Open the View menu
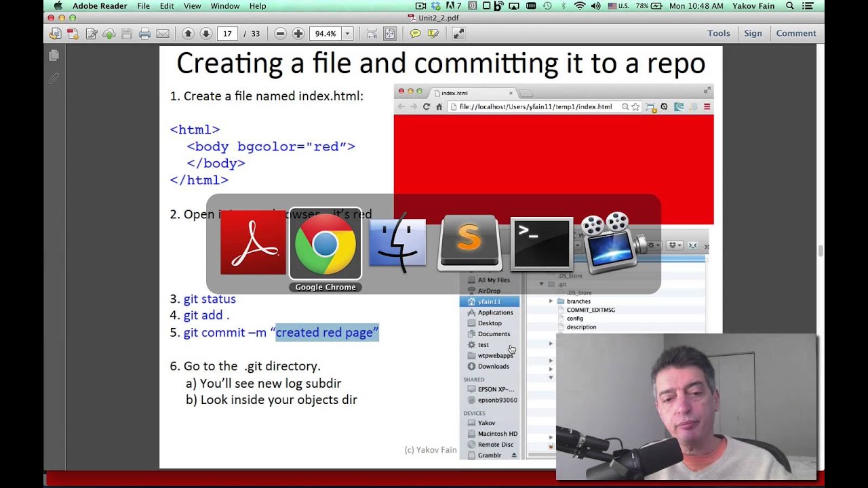This screenshot has height=488, width=868. pos(192,6)
